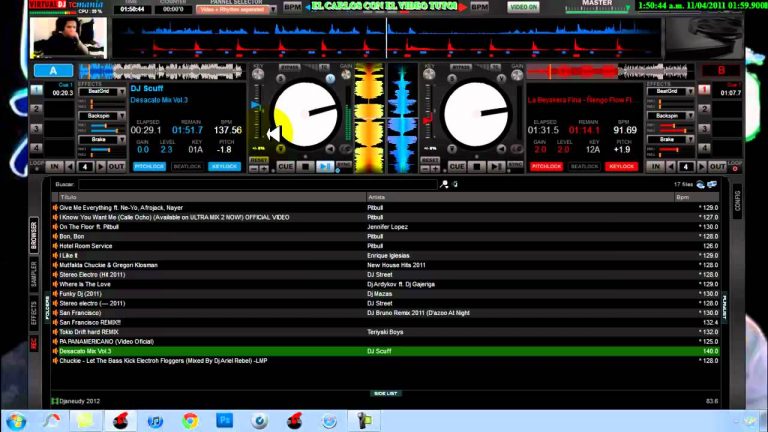Image resolution: width=768 pixels, height=432 pixels.
Task: Click deck B loop IN button
Action: [655, 167]
